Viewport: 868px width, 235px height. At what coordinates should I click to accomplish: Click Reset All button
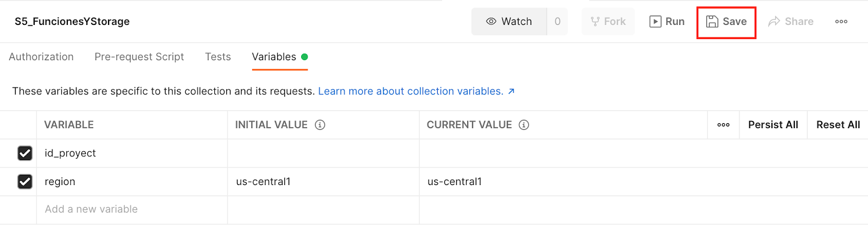coord(838,125)
